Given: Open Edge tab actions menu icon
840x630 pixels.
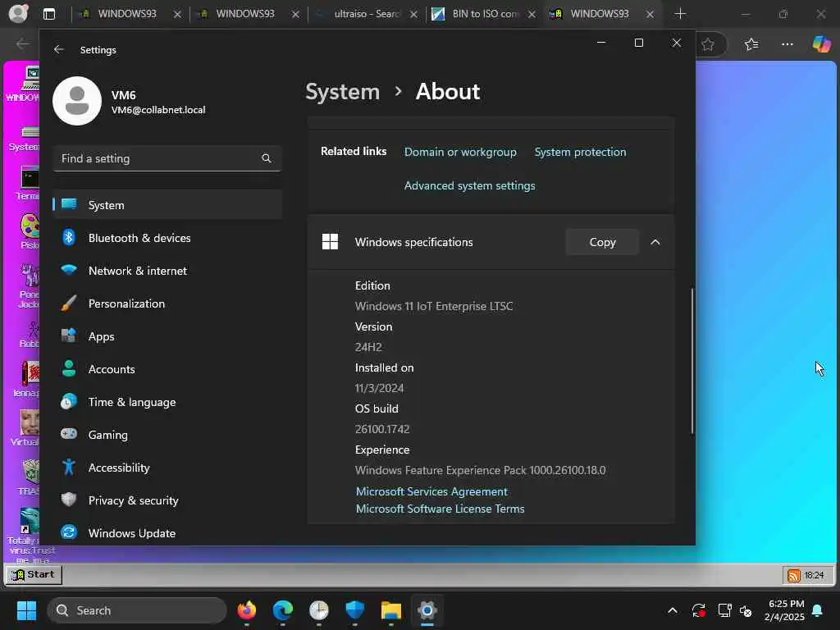Looking at the screenshot, I should pyautogui.click(x=49, y=14).
